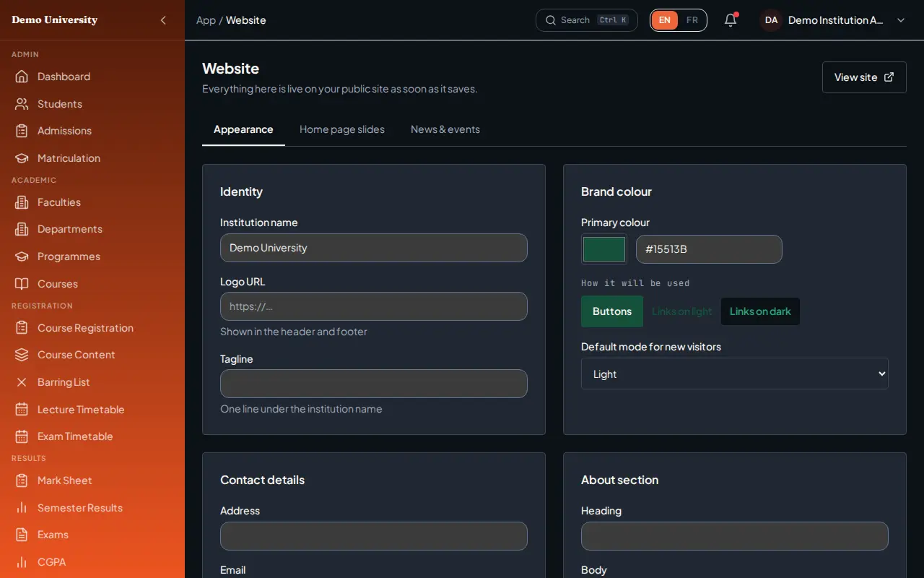
Task: Click the Links on dark preview
Action: tap(760, 311)
